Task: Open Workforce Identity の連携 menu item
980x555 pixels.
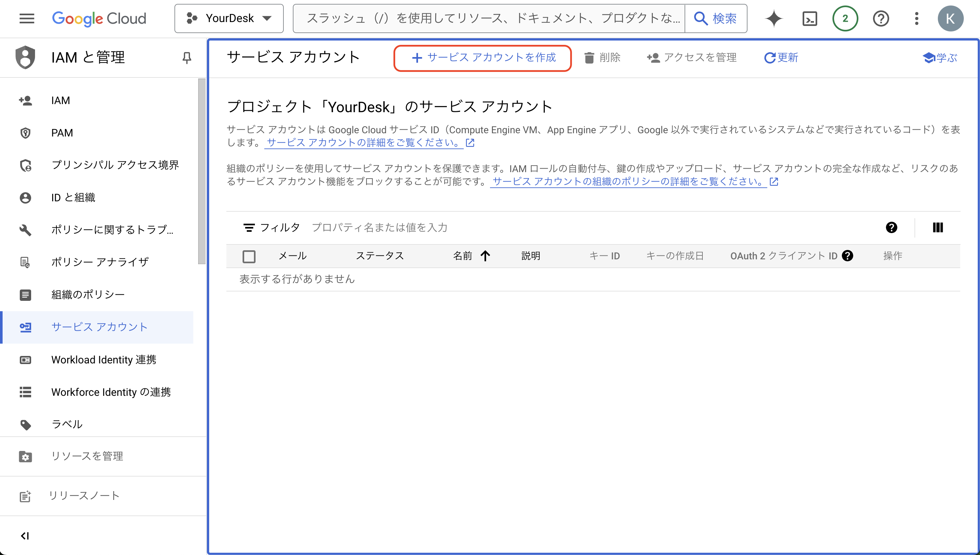Action: (96, 392)
